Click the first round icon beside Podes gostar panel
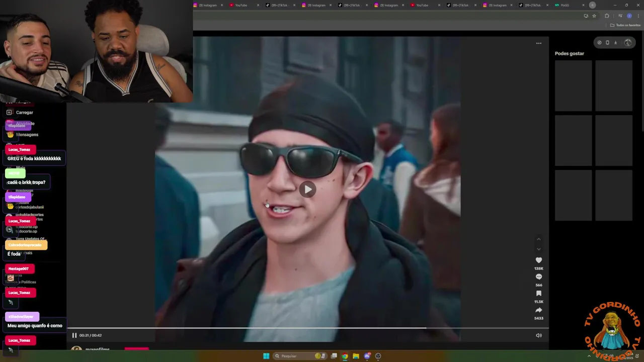The height and width of the screenshot is (362, 644). (599, 43)
